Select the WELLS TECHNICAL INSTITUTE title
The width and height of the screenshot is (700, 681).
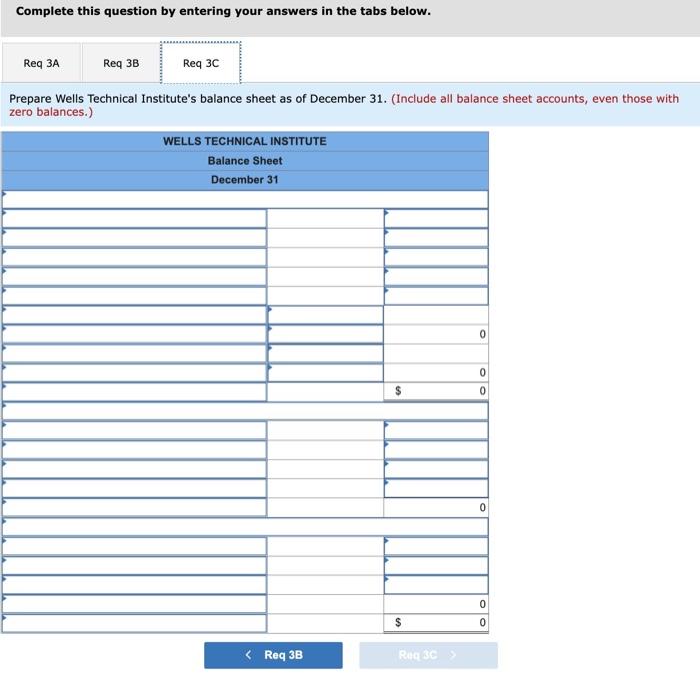245,141
